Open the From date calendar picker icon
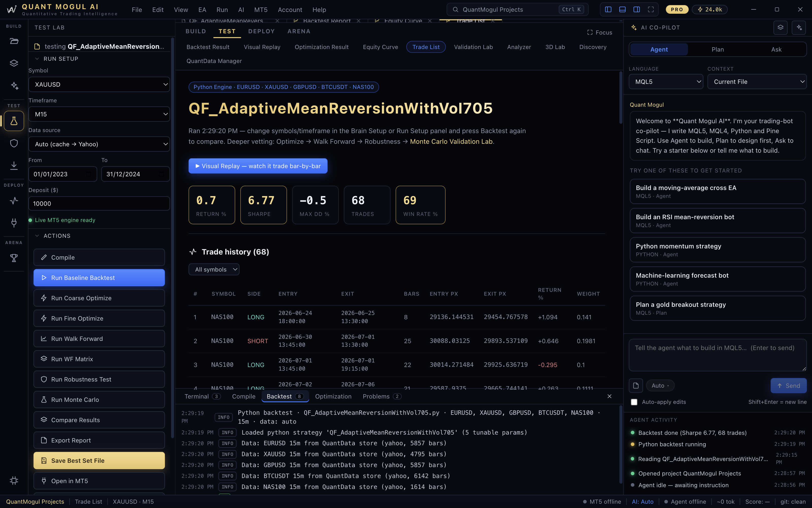Image resolution: width=812 pixels, height=508 pixels. pos(89,174)
